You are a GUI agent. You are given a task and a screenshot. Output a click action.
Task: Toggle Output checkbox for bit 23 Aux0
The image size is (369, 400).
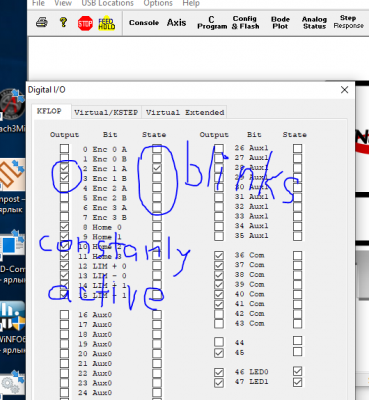pos(64,383)
